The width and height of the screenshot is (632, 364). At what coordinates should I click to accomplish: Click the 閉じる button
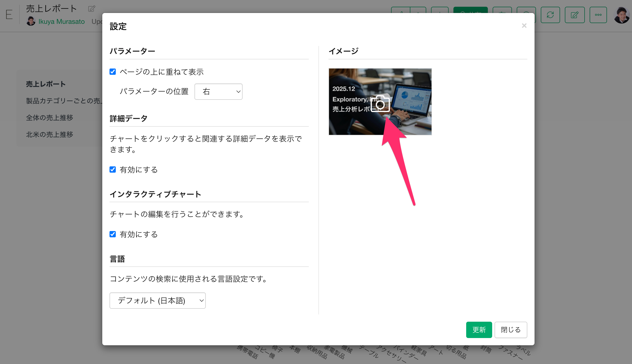[x=510, y=330]
